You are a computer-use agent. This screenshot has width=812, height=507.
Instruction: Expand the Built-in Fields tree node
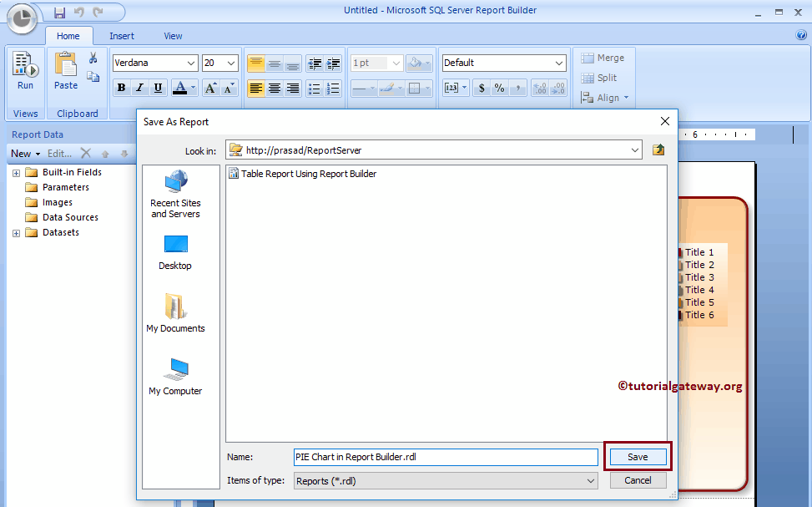point(16,173)
